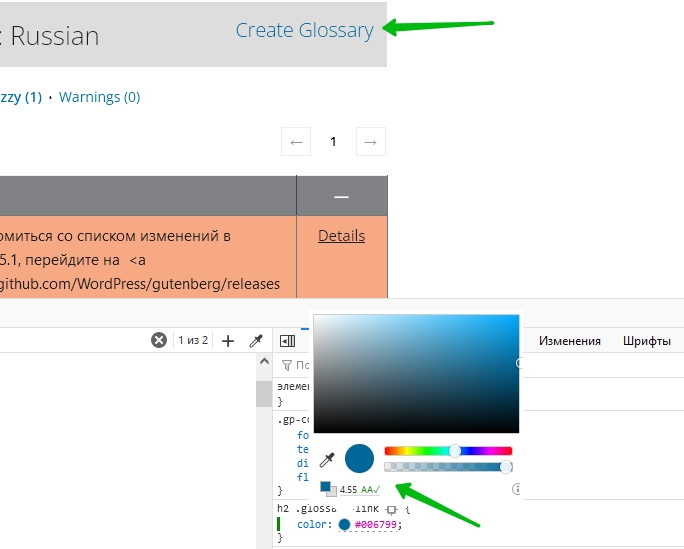Switch to the Изменения tab
This screenshot has height=549, width=684.
pyautogui.click(x=569, y=341)
